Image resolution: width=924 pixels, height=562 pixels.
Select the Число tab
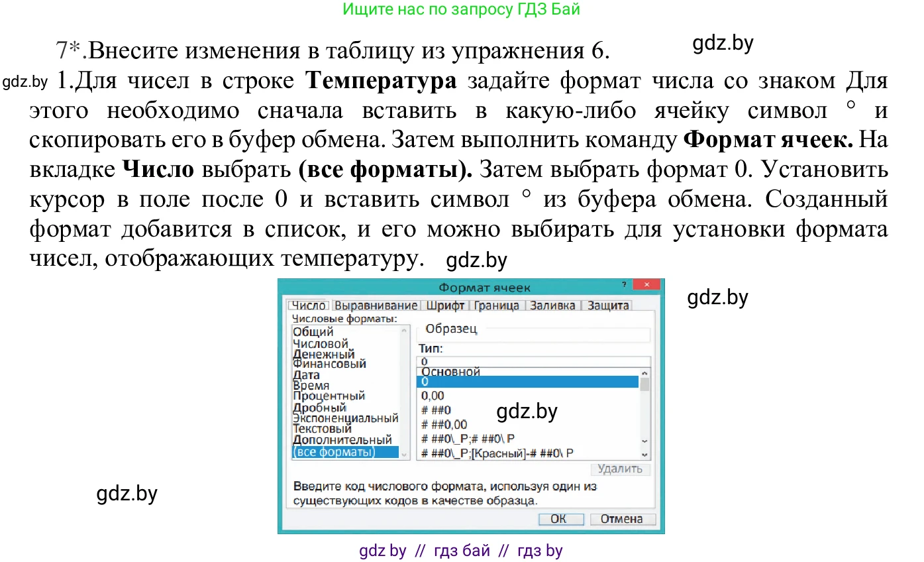click(x=309, y=306)
